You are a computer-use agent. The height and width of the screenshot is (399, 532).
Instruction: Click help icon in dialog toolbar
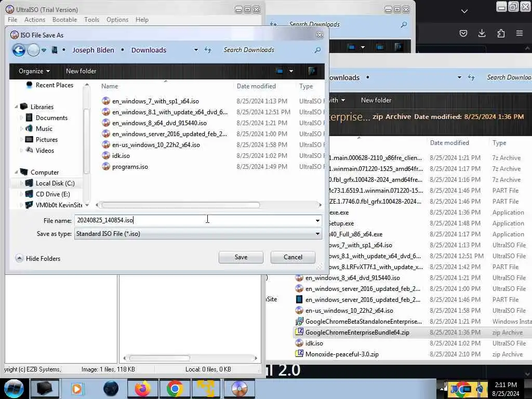312,71
